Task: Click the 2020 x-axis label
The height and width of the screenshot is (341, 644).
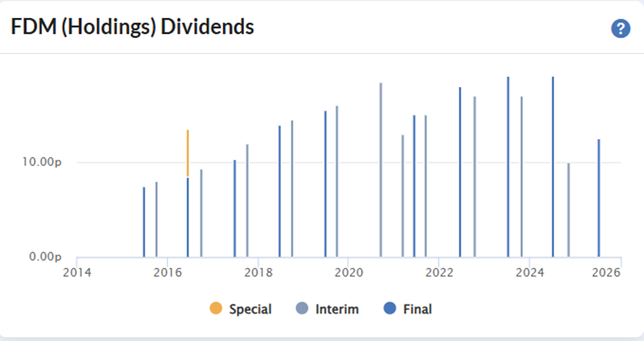Action: [x=349, y=273]
